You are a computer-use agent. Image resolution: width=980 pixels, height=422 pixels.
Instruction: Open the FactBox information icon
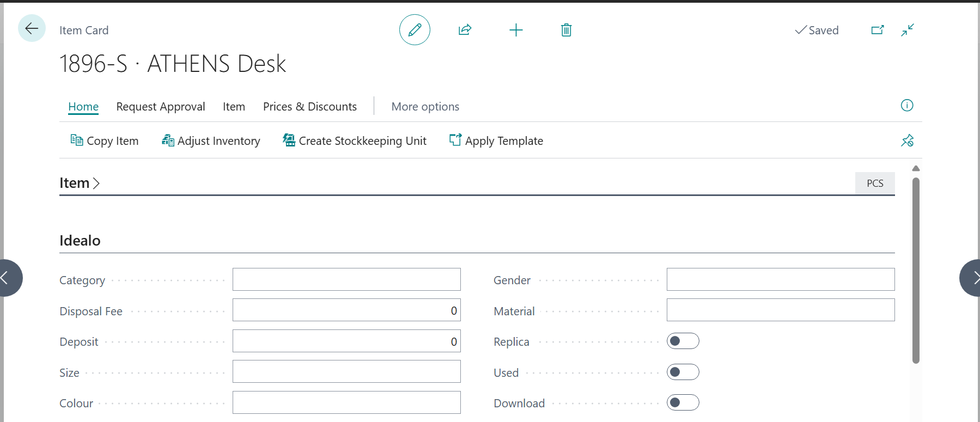906,106
